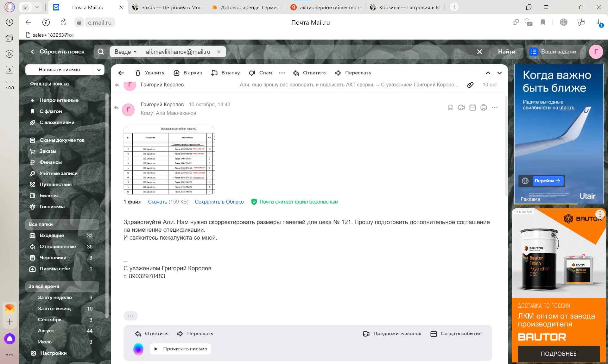
Task: Filter messages 'С флагом'
Action: click(x=51, y=111)
